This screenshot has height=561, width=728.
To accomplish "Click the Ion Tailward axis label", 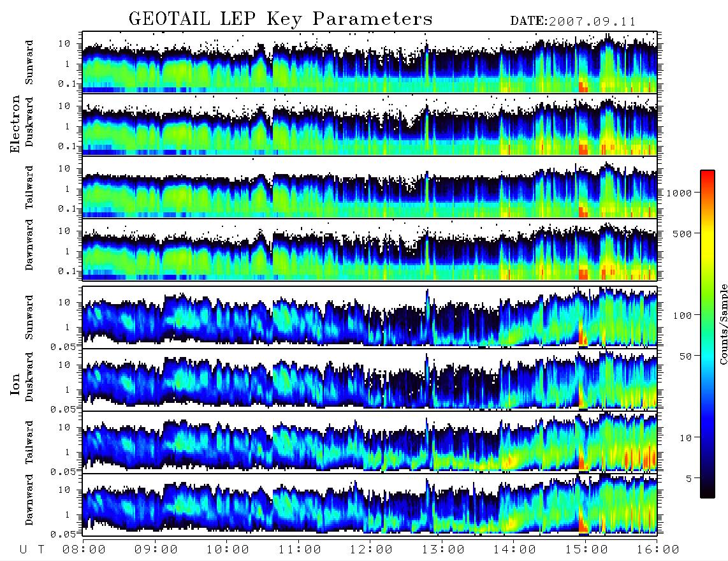I will click(x=29, y=442).
